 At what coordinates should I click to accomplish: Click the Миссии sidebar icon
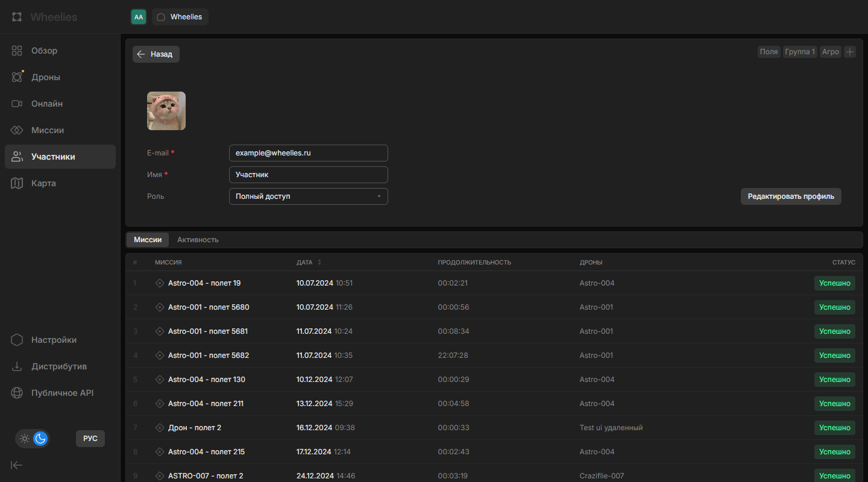17,130
